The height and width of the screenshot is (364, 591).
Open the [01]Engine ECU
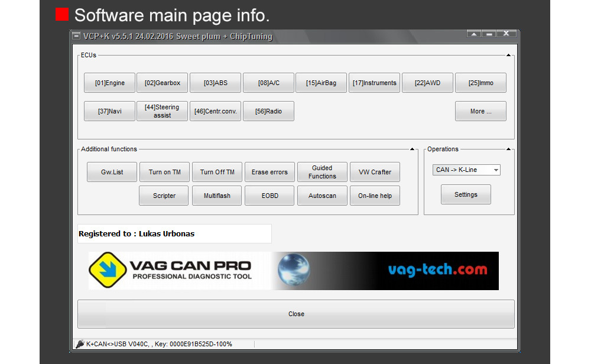109,83
